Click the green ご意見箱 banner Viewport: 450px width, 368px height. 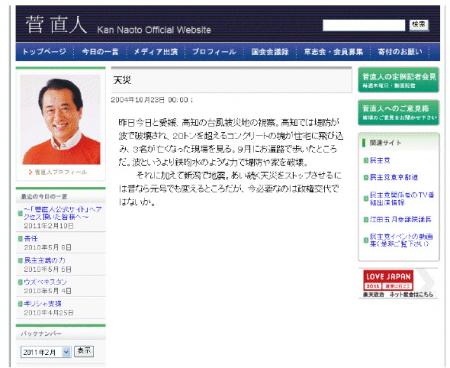point(399,112)
